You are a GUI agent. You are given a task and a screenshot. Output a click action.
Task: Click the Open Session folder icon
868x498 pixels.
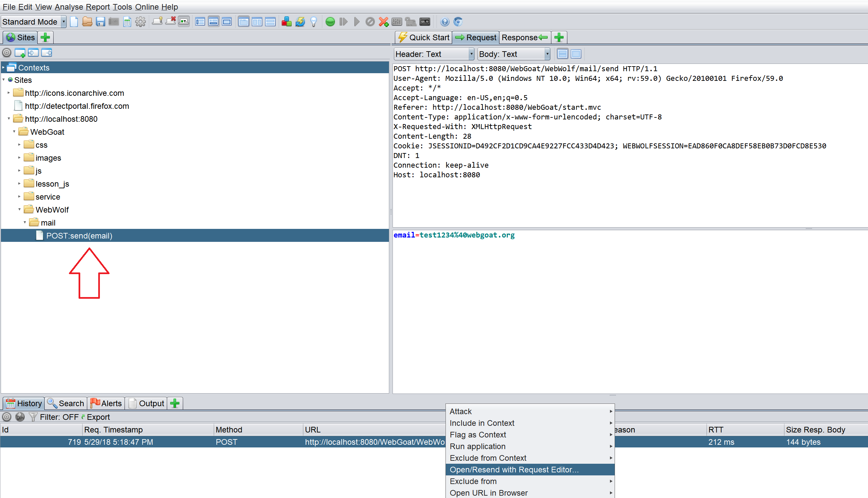coord(87,22)
